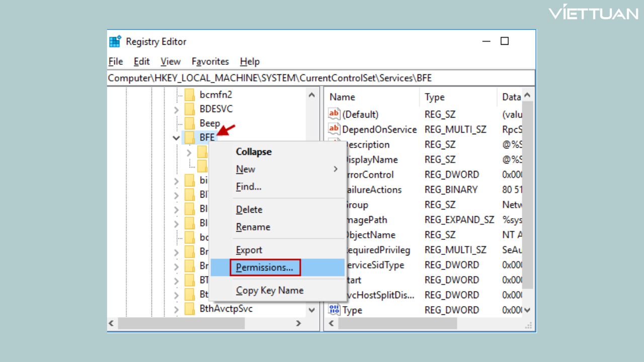Click the Beep folder icon
This screenshot has width=644, height=362.
(190, 123)
